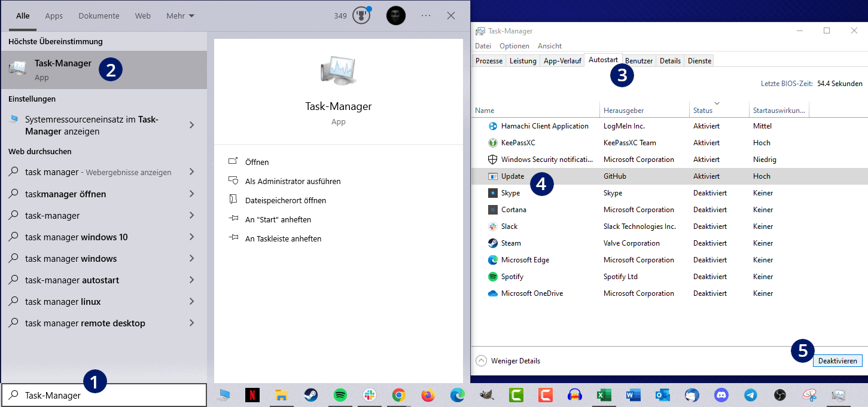Open the Optionen menu
Image resolution: width=868 pixels, height=407 pixels.
(514, 46)
